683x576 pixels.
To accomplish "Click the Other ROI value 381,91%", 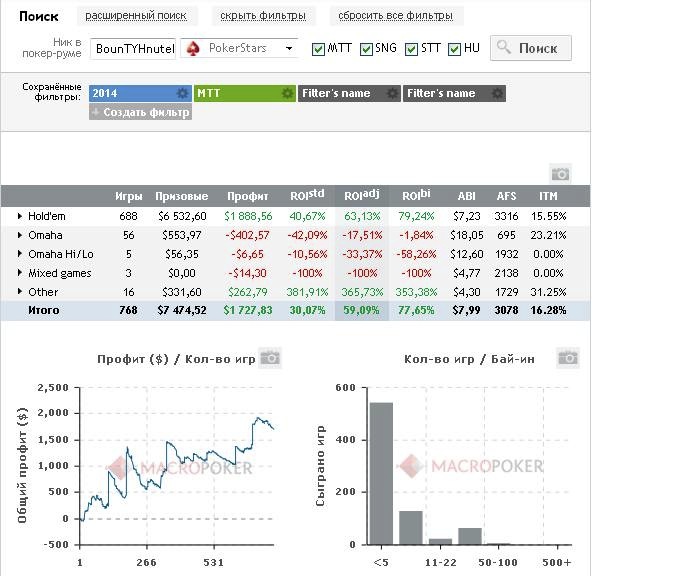I will coord(307,292).
